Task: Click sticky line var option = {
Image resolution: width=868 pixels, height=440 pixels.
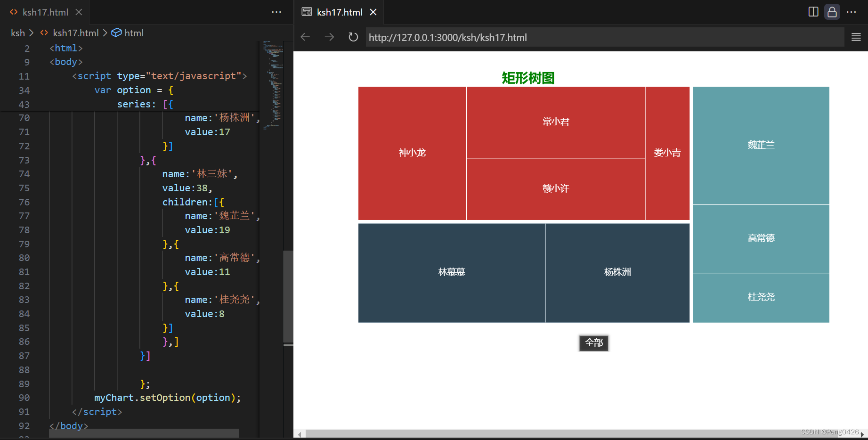Action: [134, 90]
